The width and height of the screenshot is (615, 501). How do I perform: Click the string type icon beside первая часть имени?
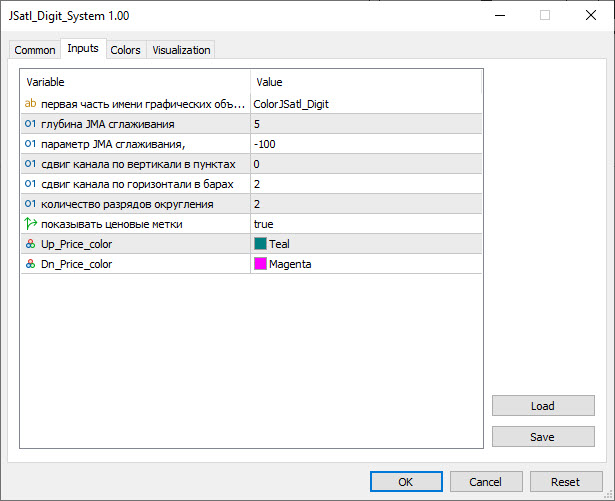point(30,104)
